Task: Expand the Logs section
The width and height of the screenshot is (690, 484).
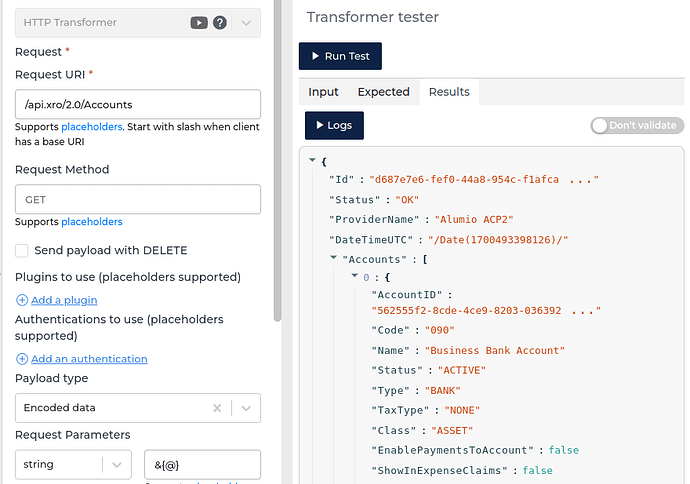Action: click(334, 125)
